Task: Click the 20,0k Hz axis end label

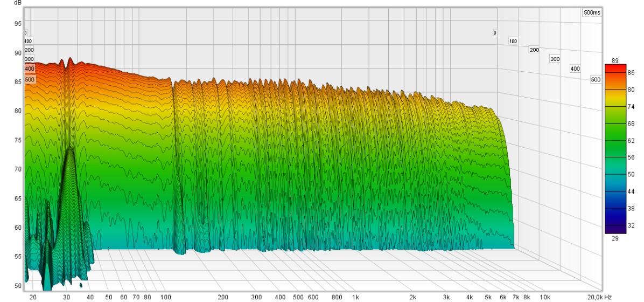Action: click(600, 297)
